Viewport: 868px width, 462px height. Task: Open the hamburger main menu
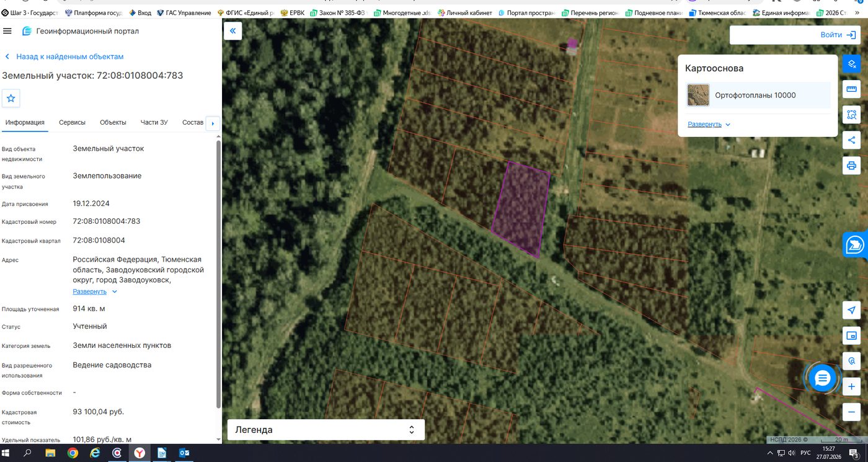[x=7, y=31]
